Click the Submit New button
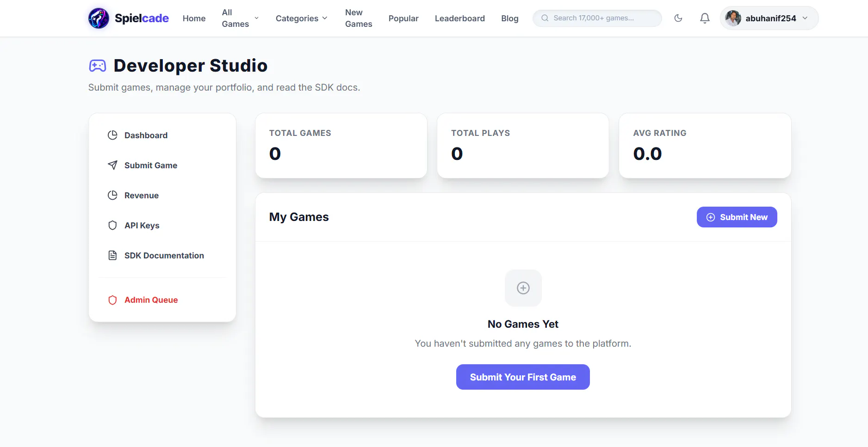The image size is (868, 447). [737, 217]
